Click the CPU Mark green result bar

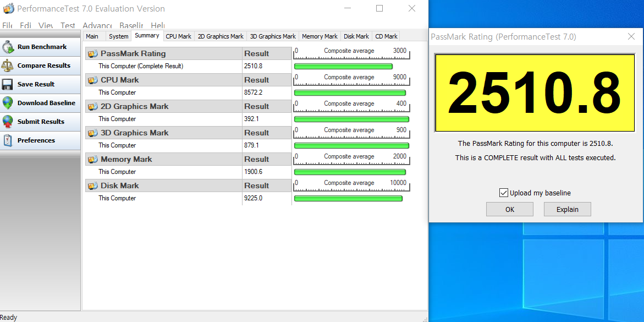coord(350,92)
